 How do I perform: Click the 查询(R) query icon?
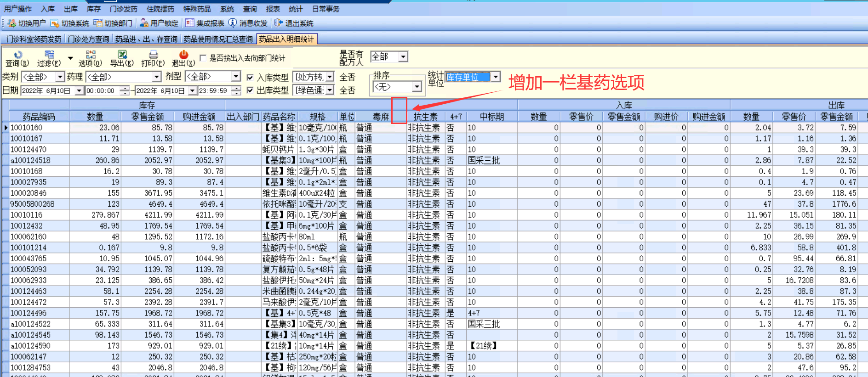[x=17, y=55]
